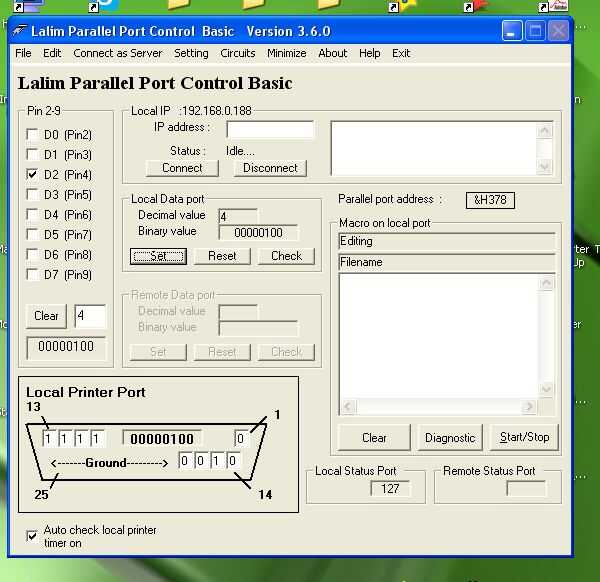600x582 pixels.
Task: Click pin 1 box in printer port diagram
Action: 241,439
